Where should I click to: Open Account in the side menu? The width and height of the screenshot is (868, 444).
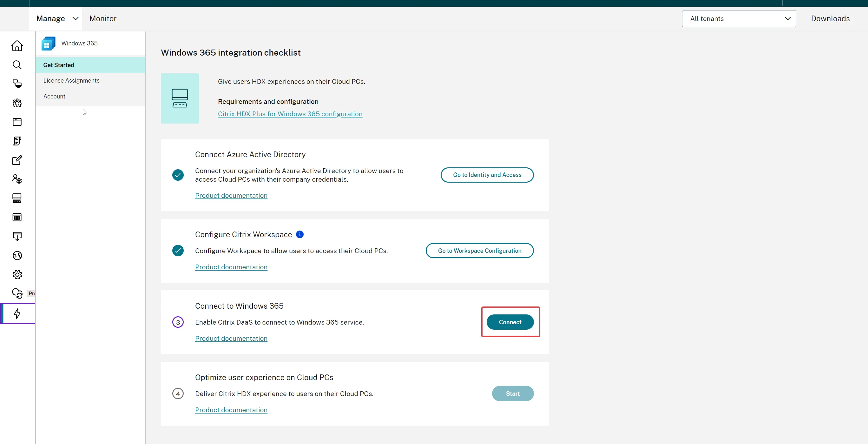90,96
